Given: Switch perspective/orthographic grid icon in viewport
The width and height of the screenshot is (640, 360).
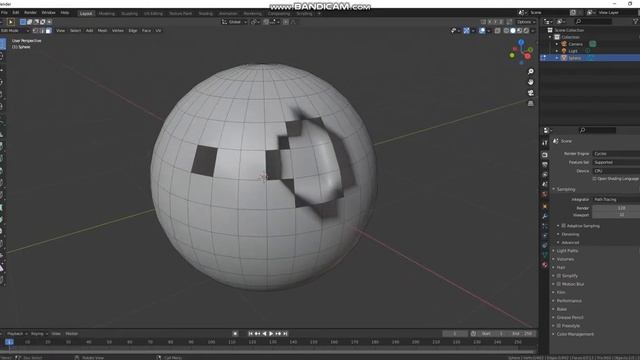Looking at the screenshot, I should [531, 104].
